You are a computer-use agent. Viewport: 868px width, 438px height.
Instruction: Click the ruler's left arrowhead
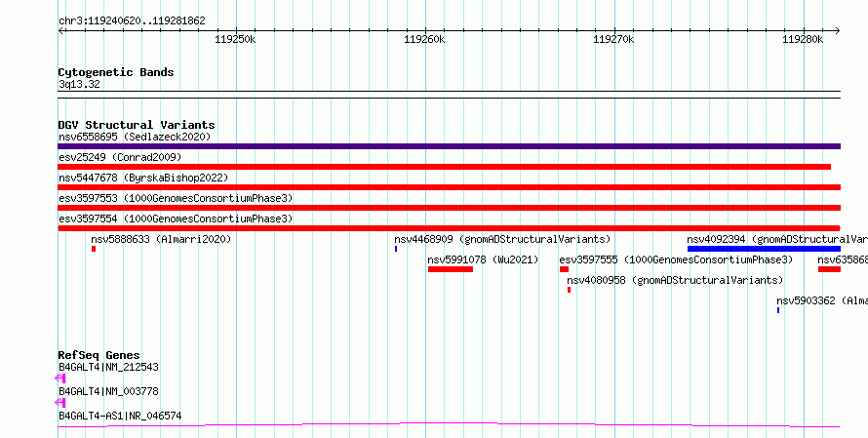click(x=60, y=31)
